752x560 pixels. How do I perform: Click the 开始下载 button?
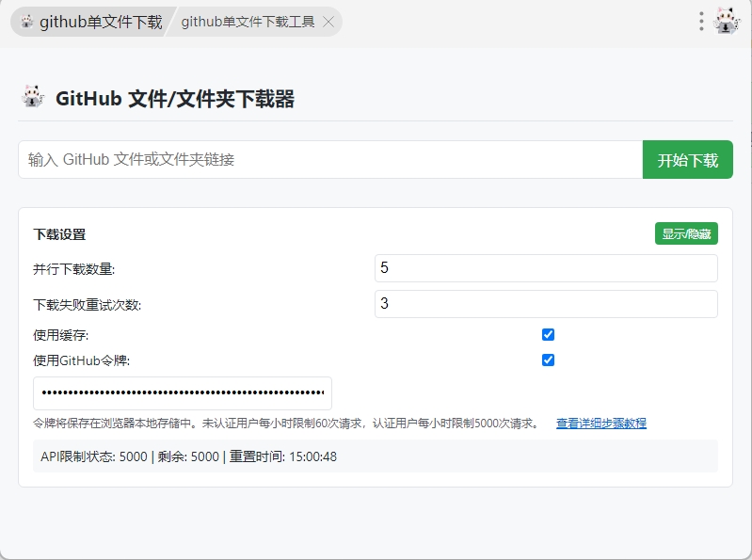688,160
